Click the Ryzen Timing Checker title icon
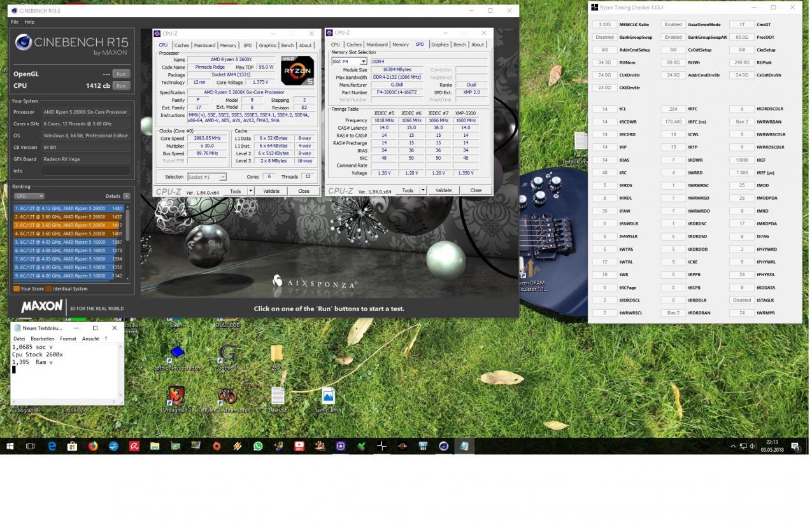The height and width of the screenshot is (532, 812). pos(594,8)
